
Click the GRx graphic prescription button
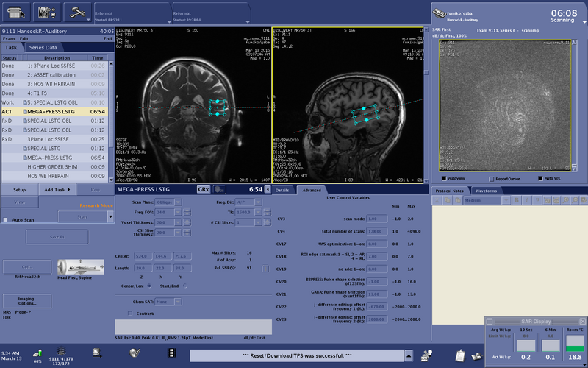(x=204, y=190)
